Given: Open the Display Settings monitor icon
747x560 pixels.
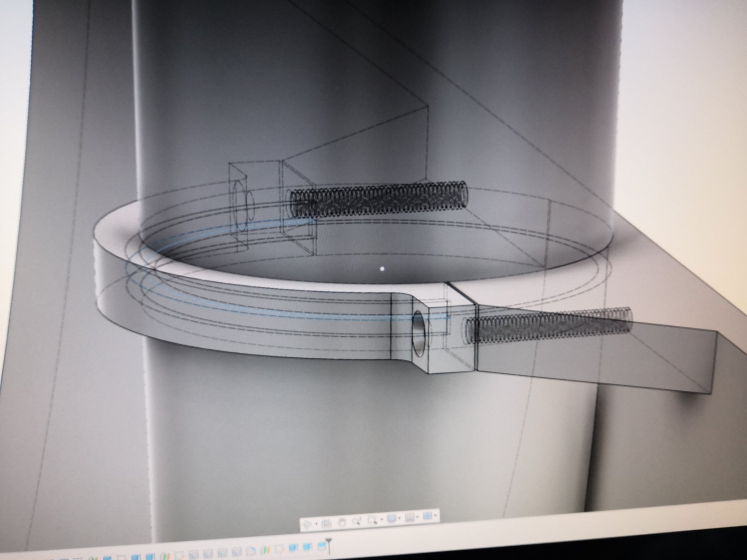Looking at the screenshot, I should pyautogui.click(x=392, y=518).
